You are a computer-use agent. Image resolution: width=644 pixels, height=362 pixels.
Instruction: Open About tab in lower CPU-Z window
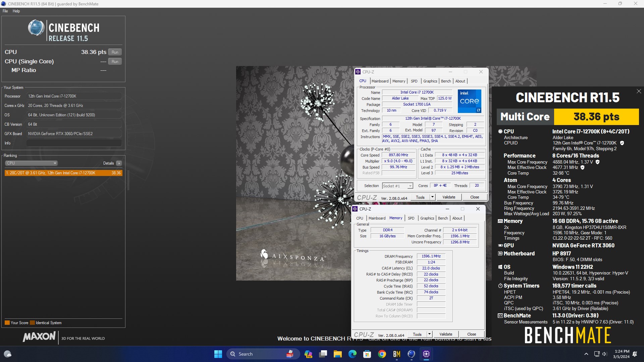point(457,218)
